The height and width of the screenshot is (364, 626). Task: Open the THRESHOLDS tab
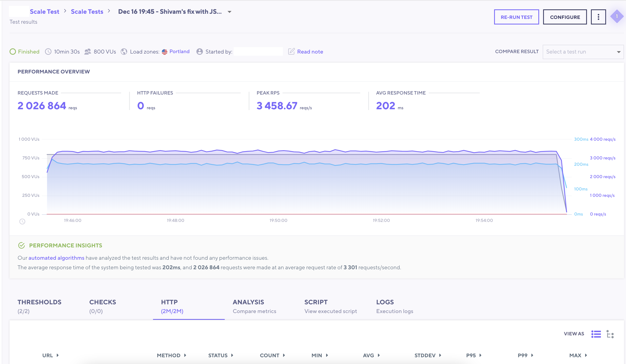[39, 306]
